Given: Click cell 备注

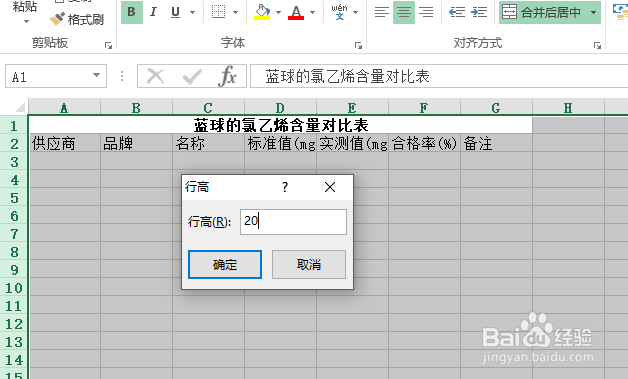Looking at the screenshot, I should [x=496, y=143].
